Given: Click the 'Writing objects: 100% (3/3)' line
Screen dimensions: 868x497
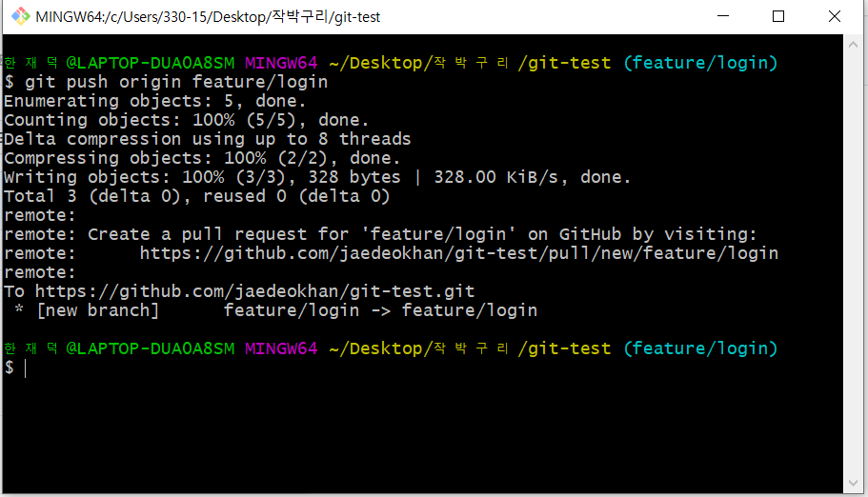Looking at the screenshot, I should pos(317,177).
